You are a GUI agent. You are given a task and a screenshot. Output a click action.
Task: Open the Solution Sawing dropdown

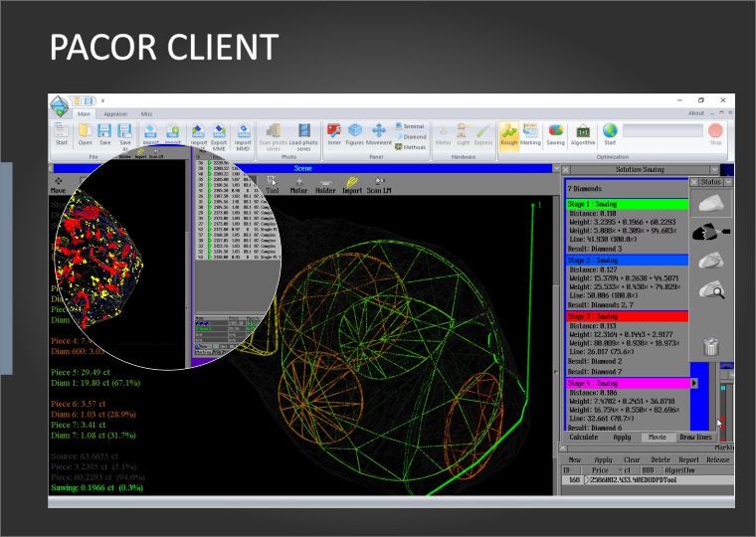[714, 170]
